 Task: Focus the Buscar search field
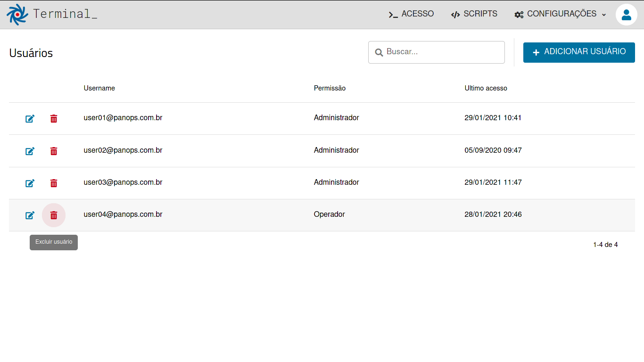click(437, 52)
